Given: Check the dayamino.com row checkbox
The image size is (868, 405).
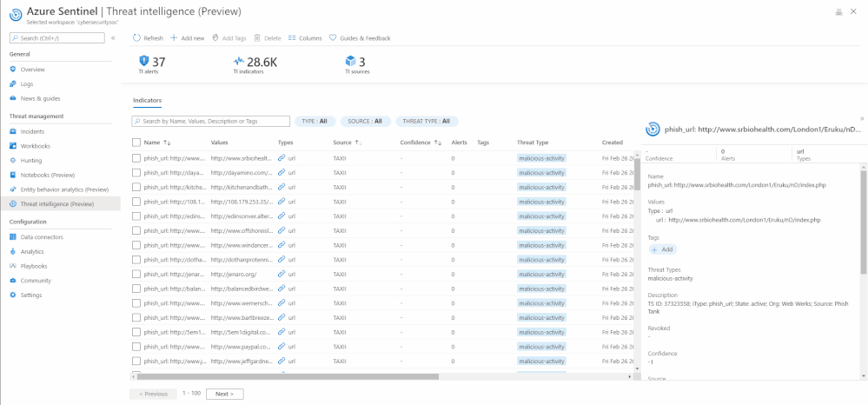Looking at the screenshot, I should 136,173.
